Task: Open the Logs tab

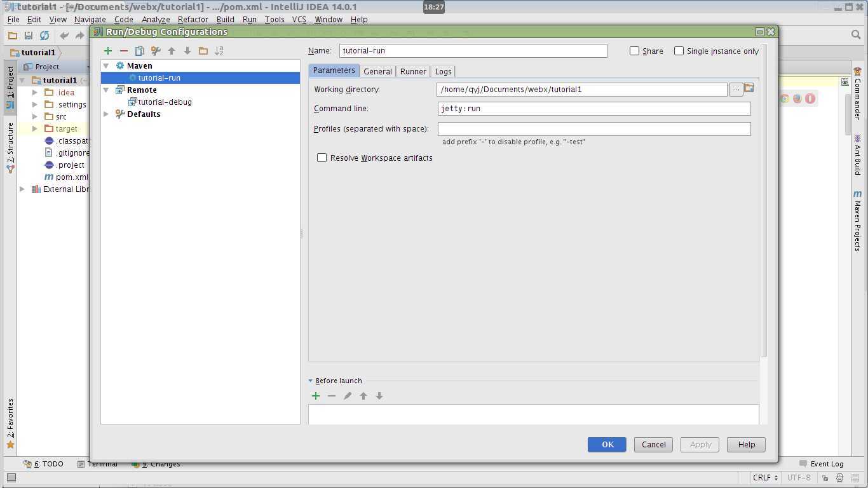Action: pyautogui.click(x=443, y=71)
